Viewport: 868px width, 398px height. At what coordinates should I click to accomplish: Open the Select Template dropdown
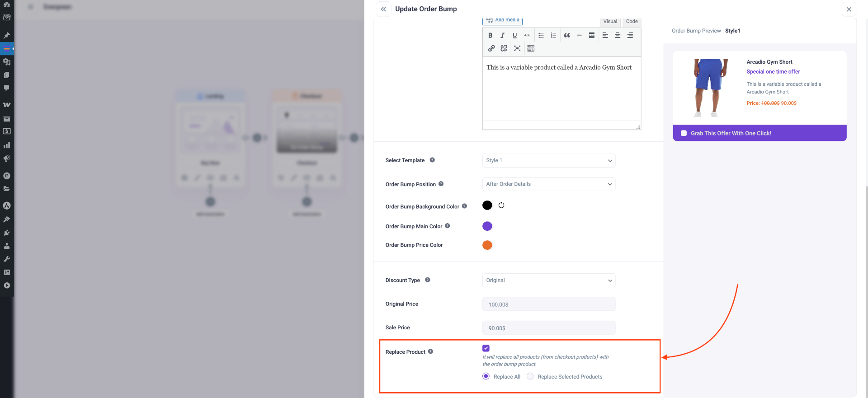[549, 160]
